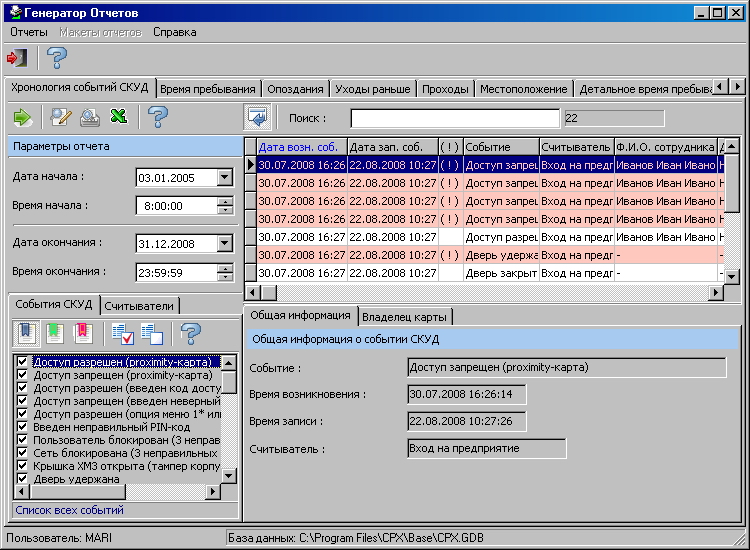Export report to Excel icon

pyautogui.click(x=119, y=117)
